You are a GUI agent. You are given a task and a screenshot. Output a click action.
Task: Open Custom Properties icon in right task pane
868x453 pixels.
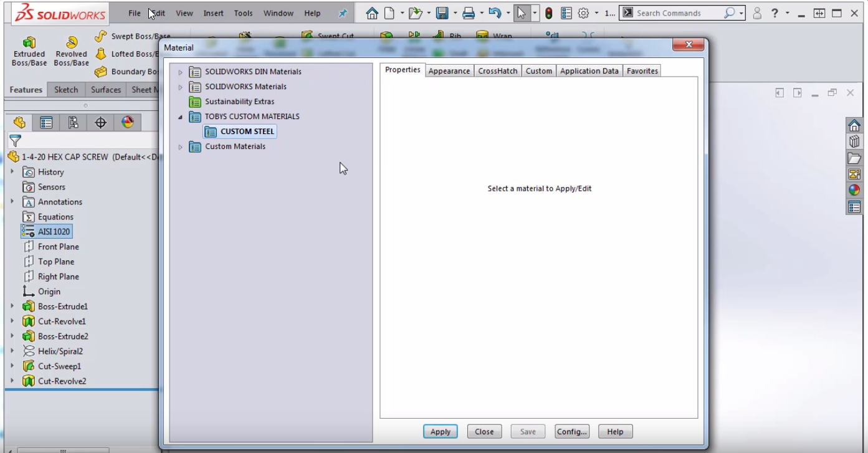tap(854, 207)
